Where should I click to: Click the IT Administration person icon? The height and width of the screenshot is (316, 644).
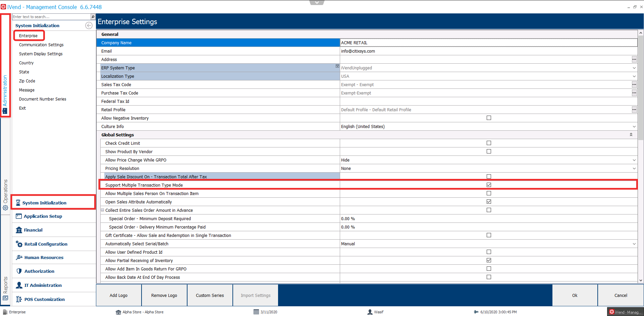(x=19, y=285)
